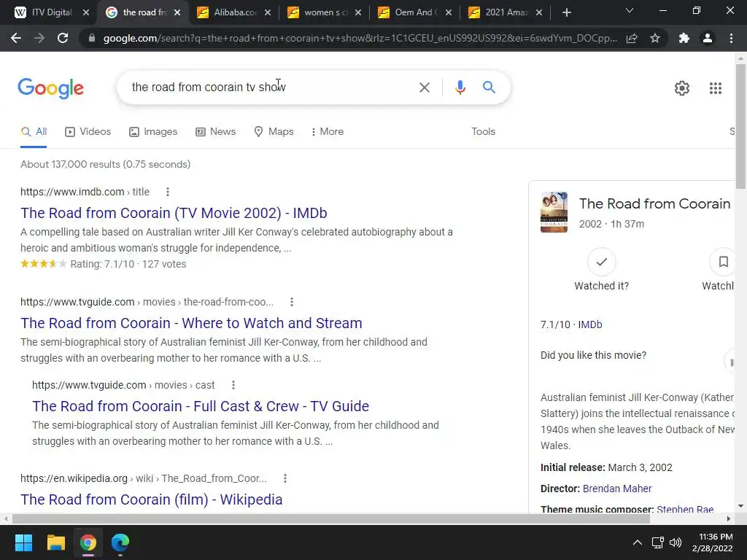The height and width of the screenshot is (560, 747).
Task: Switch to the ITV Digital tab
Action: (x=43, y=12)
